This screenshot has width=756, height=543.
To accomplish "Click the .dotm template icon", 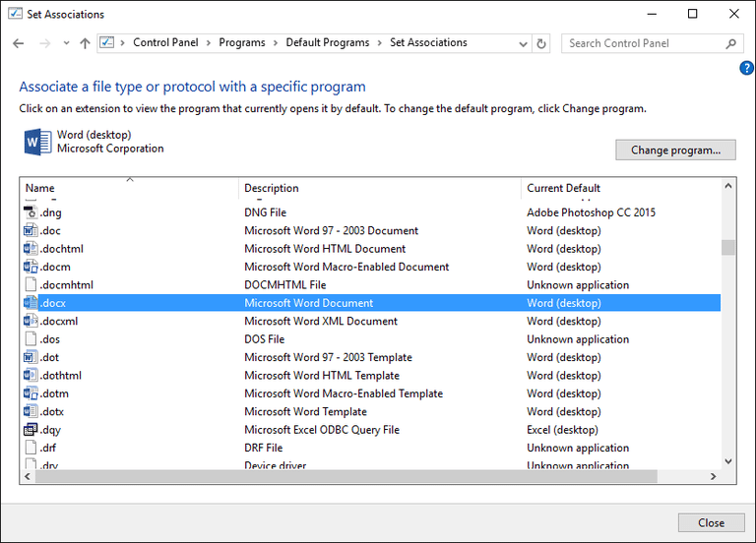I will click(31, 393).
